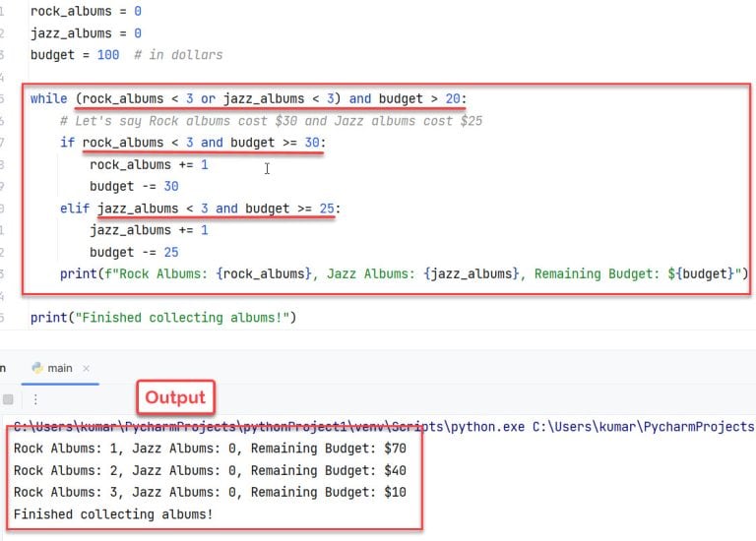Click the stop process square icon
756x541 pixels.
coord(8,399)
